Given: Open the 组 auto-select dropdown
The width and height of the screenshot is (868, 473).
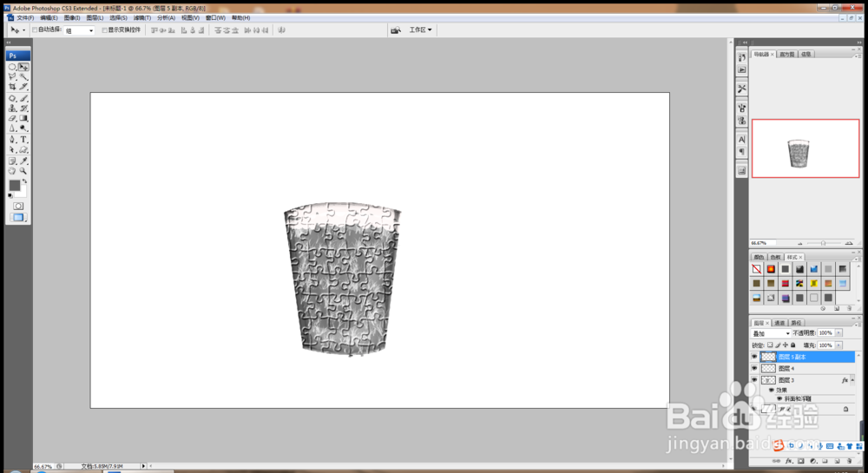Looking at the screenshot, I should pyautogui.click(x=79, y=30).
